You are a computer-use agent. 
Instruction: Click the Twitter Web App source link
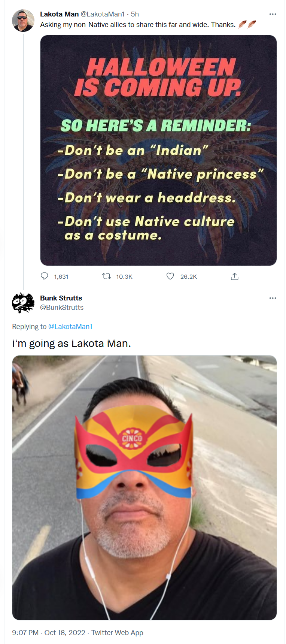117,632
